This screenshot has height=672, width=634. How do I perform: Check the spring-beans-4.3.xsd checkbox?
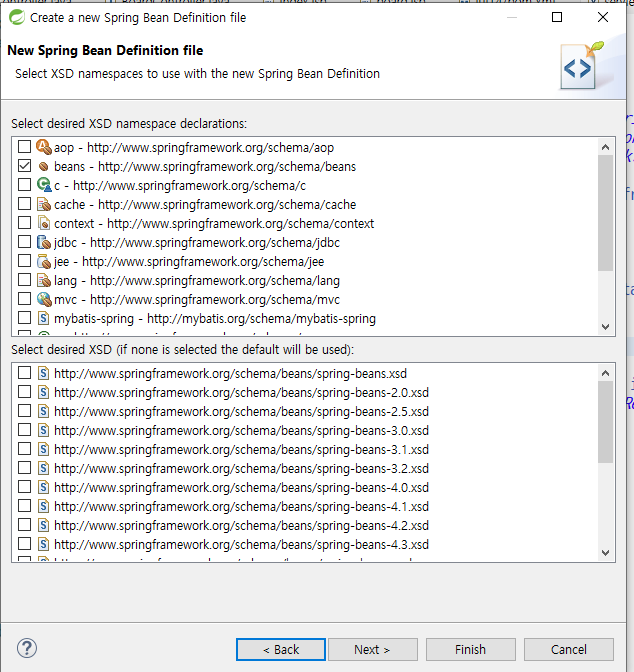(24, 543)
